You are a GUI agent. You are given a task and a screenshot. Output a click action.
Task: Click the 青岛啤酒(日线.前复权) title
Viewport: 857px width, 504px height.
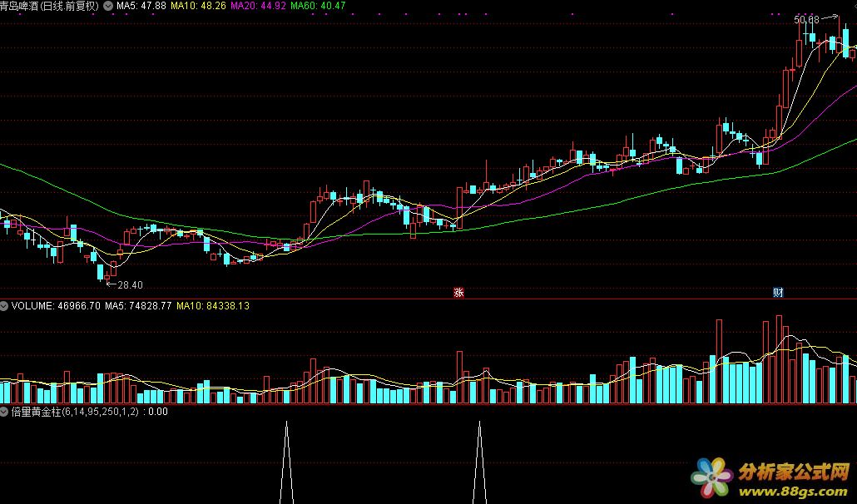(50, 6)
